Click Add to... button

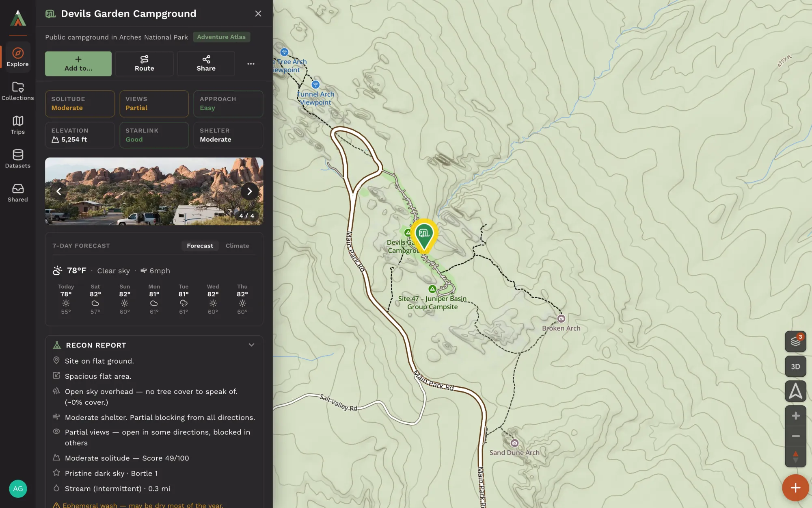coord(78,64)
